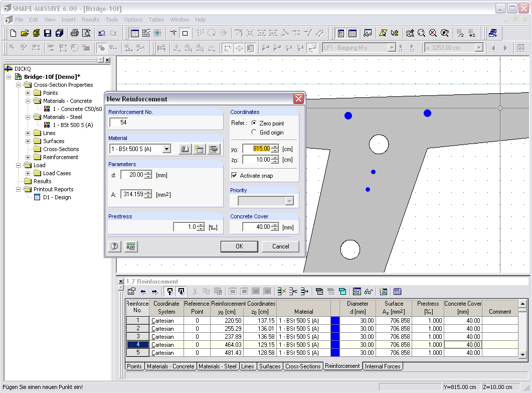Close the New Reinforcement dialog with red X

click(298, 99)
